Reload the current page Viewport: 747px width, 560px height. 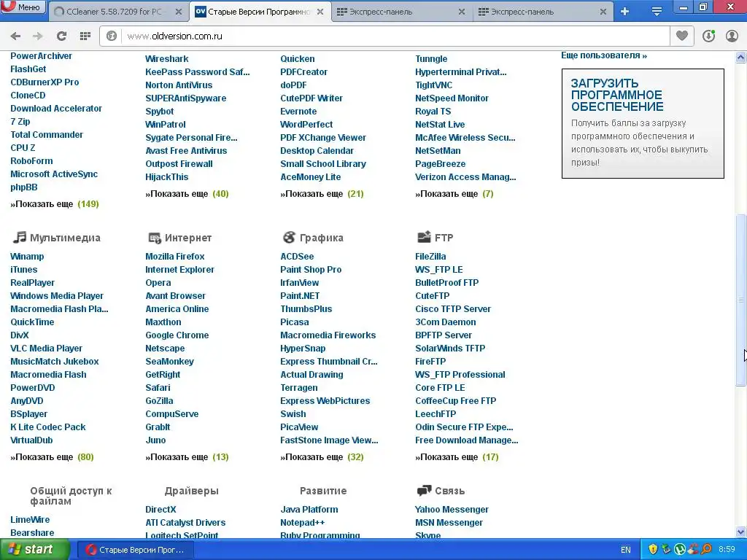pyautogui.click(x=61, y=36)
